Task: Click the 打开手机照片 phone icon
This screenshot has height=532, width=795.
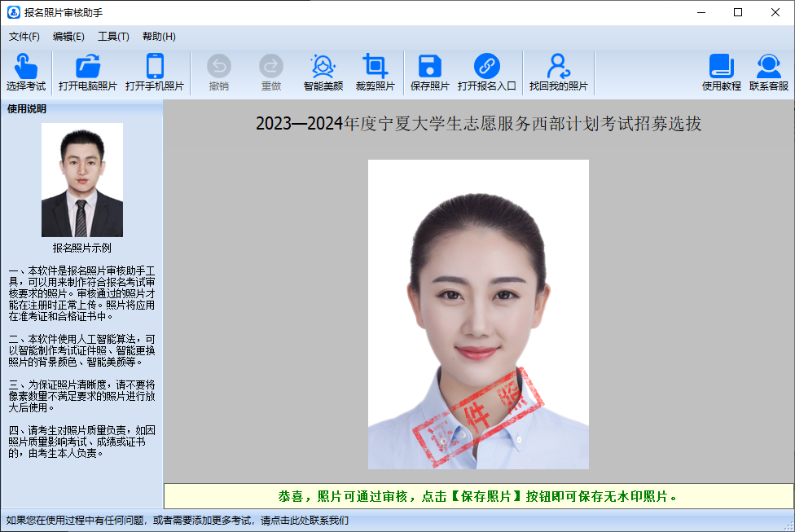Action: point(155,67)
